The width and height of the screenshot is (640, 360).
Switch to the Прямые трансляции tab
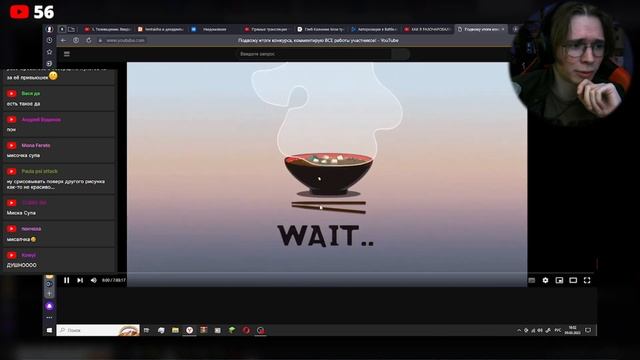[x=268, y=29]
